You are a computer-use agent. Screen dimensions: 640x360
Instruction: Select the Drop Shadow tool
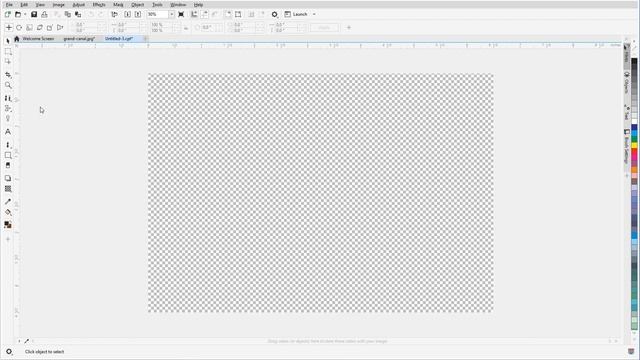tap(8, 178)
